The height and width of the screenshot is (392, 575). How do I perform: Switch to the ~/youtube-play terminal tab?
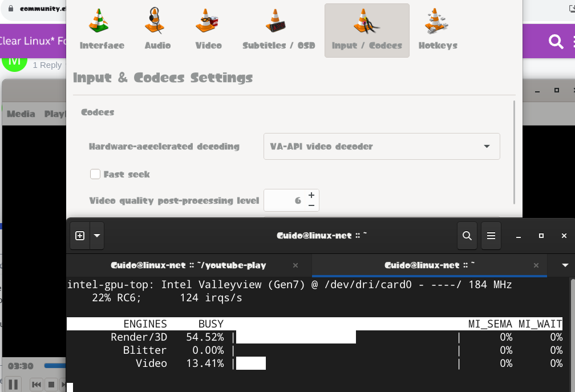point(188,265)
